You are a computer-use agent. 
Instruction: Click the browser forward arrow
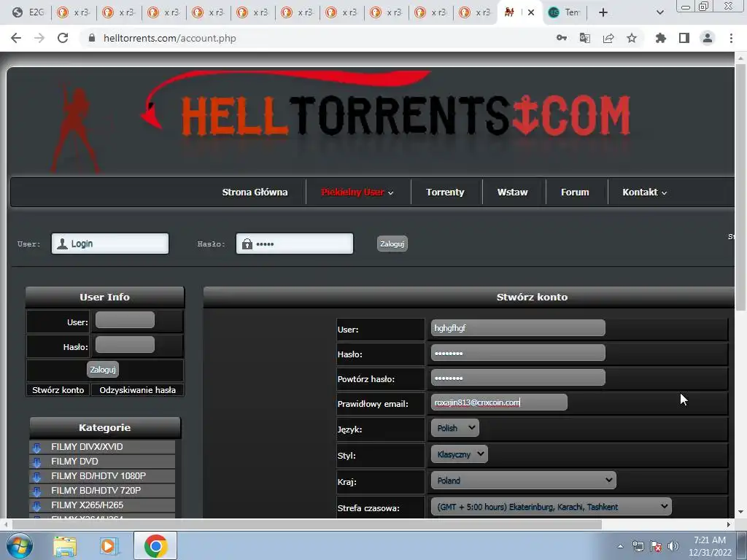coord(39,38)
